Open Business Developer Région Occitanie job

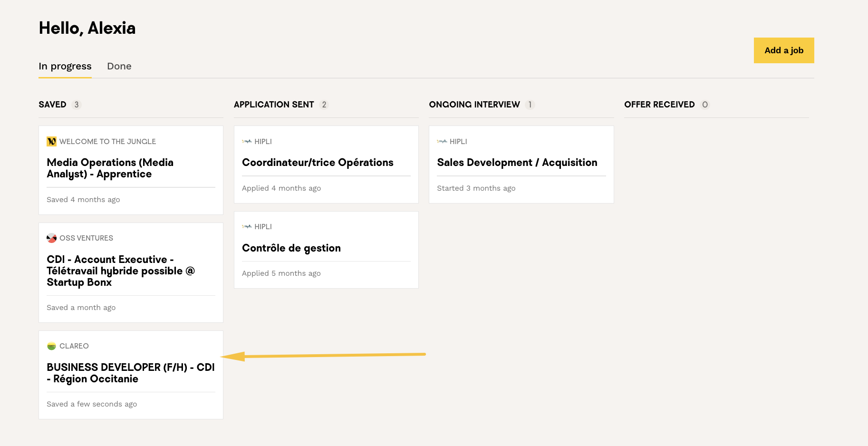click(130, 373)
